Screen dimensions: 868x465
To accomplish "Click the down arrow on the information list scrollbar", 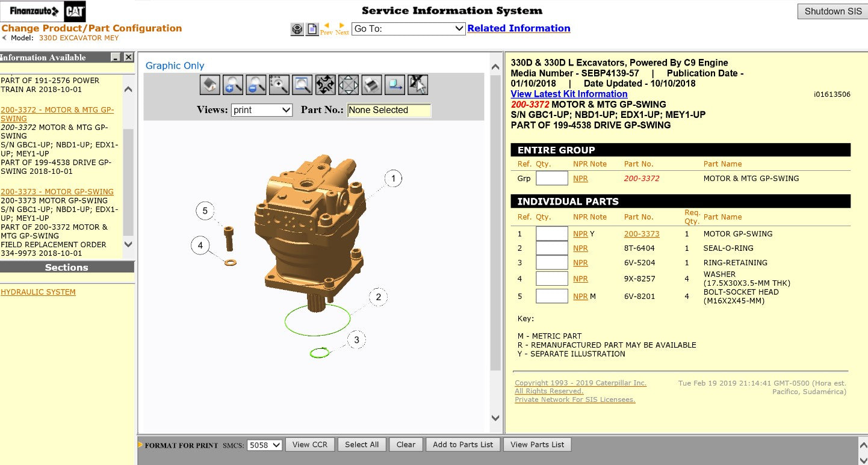I will pos(128,244).
